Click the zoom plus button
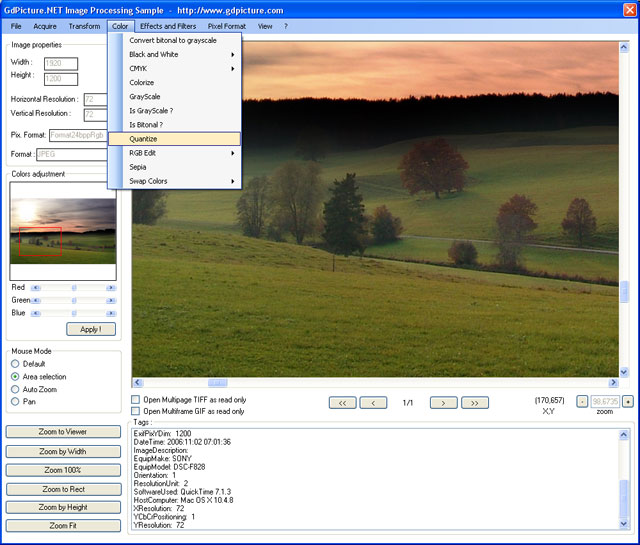This screenshot has width=640, height=545. click(x=628, y=401)
